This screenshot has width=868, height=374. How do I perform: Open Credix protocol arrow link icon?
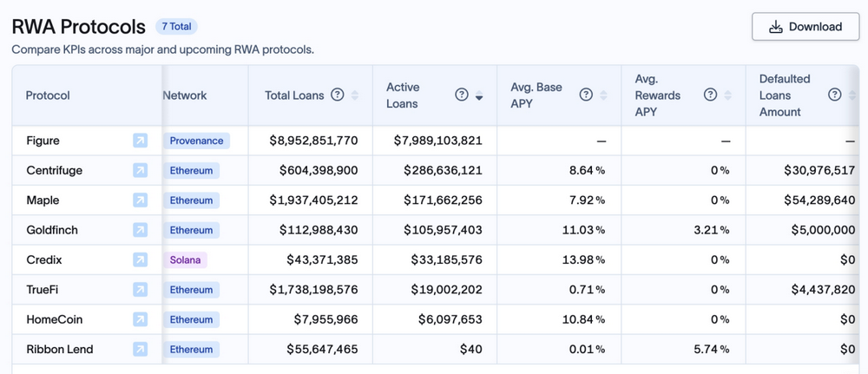[140, 260]
